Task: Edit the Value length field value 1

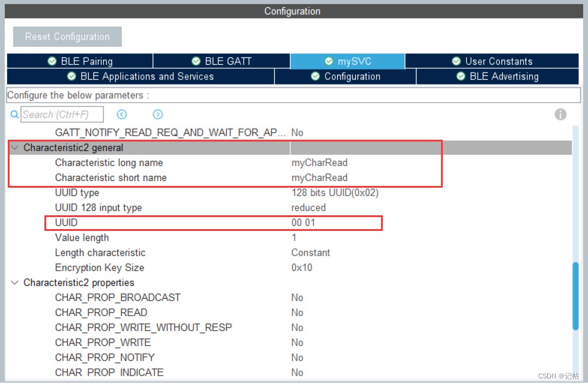Action: click(x=294, y=237)
